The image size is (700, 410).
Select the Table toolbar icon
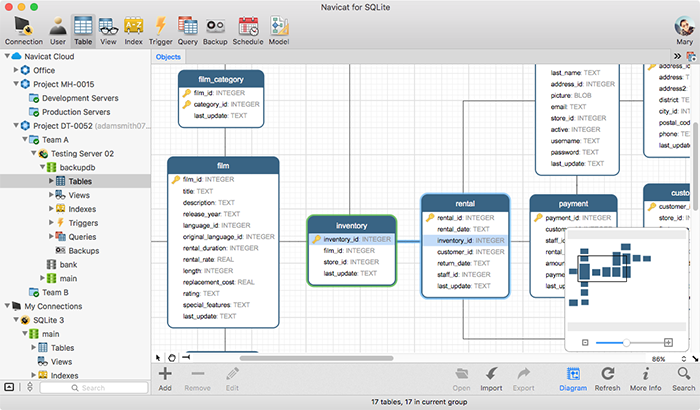click(x=83, y=31)
